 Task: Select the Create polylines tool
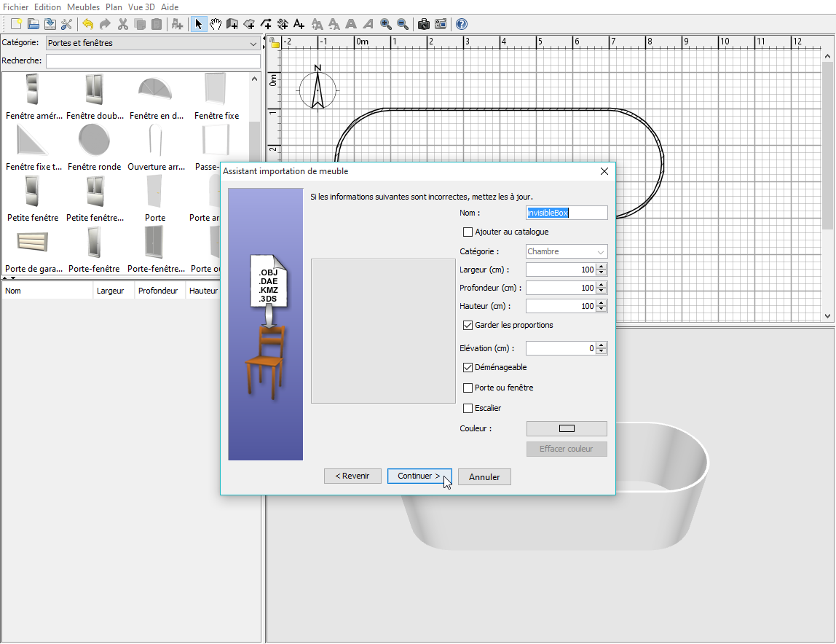[266, 24]
